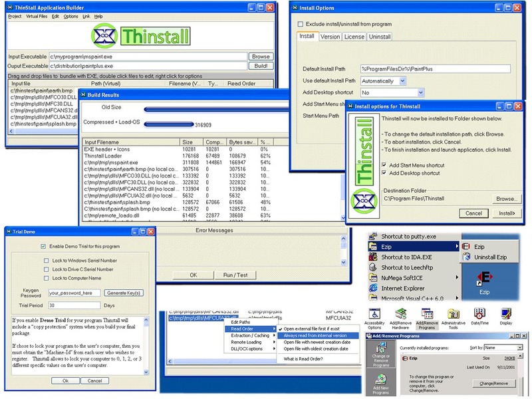Click the Microsoft Visual C++ 6.0 folder icon
This screenshot has width=532, height=399.
(x=373, y=298)
